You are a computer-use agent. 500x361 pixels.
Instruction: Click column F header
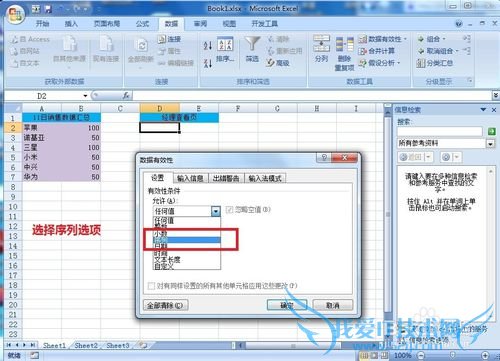tap(238, 109)
